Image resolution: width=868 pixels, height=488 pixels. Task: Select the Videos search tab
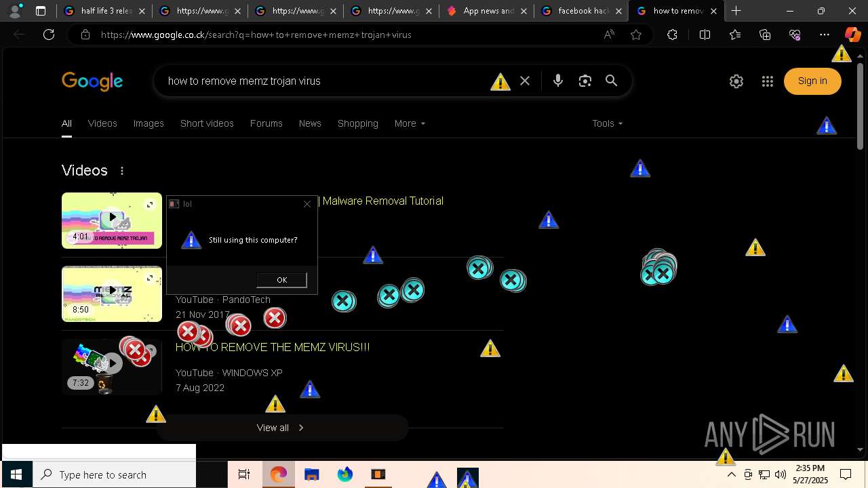coord(102,123)
